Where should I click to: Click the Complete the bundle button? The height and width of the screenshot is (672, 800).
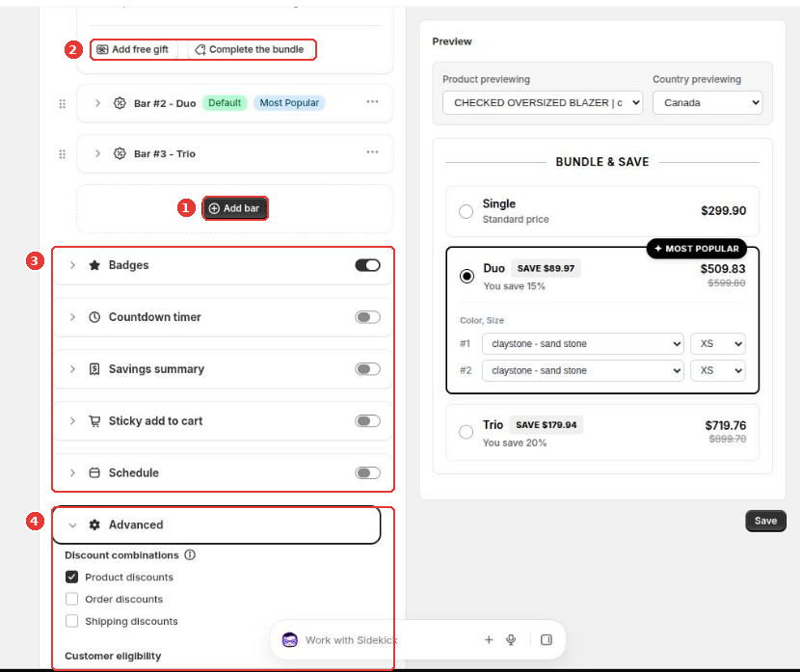pyautogui.click(x=251, y=49)
